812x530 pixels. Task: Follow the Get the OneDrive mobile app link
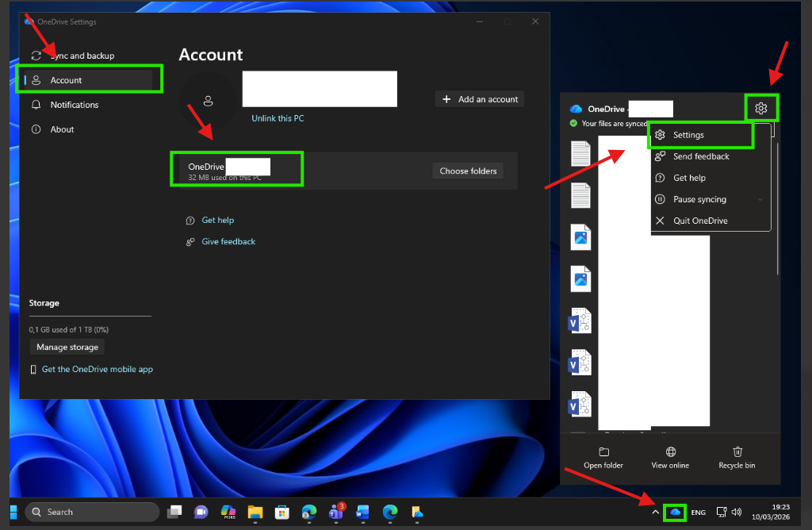point(97,370)
